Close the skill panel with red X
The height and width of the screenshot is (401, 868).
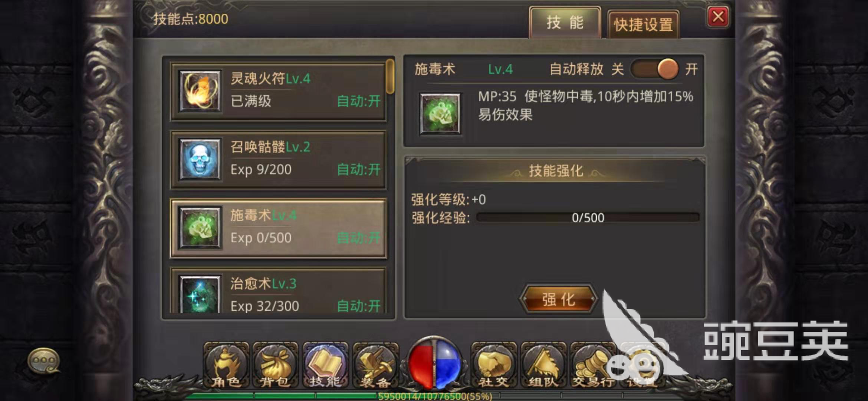click(x=719, y=17)
